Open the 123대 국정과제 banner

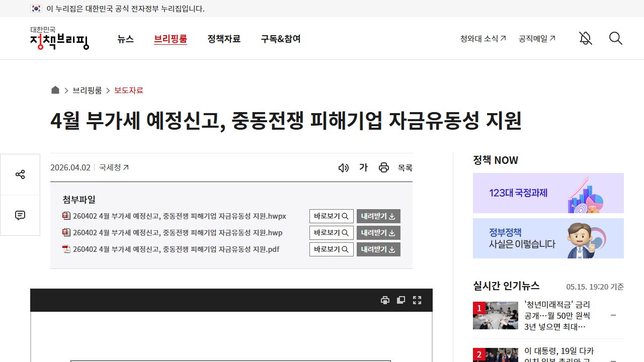click(548, 193)
